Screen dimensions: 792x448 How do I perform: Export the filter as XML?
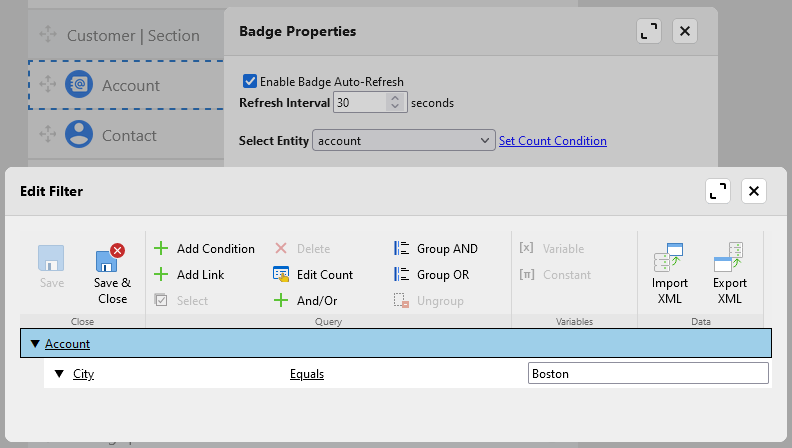click(x=729, y=274)
